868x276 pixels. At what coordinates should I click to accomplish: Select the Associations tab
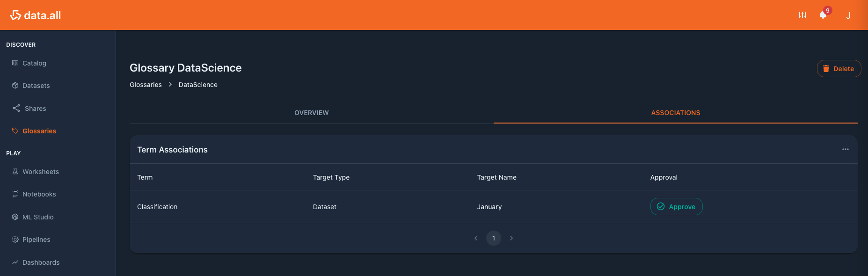pyautogui.click(x=676, y=113)
